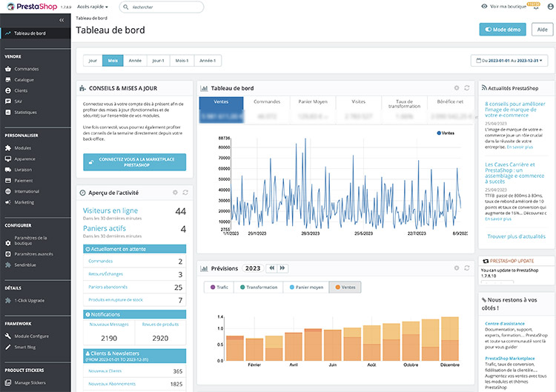The width and height of the screenshot is (556, 392).
Task: Open Apparence in the sidebar
Action: click(24, 159)
